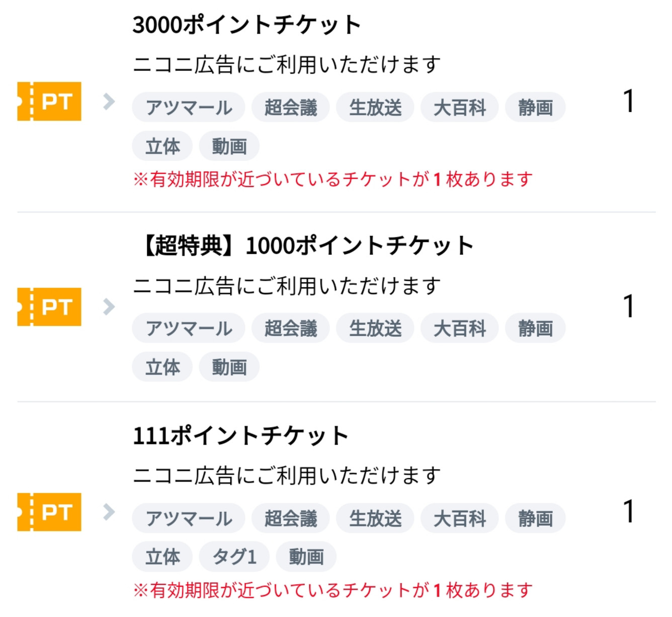This screenshot has height=617, width=672.
Task: Expand the 111ポイントチケット chevron arrow
Action: pos(109,512)
